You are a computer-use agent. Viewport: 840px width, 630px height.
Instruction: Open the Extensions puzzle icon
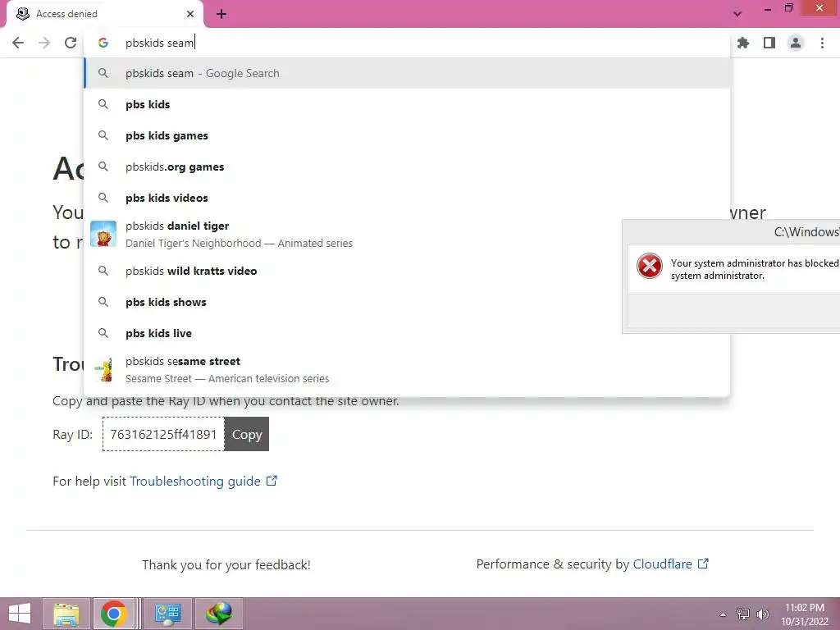[x=743, y=43]
